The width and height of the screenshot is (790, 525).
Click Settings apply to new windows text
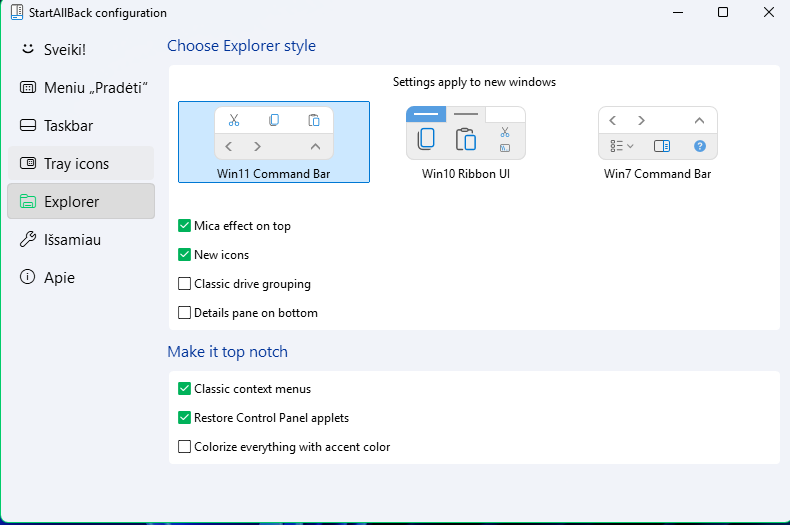[x=474, y=82]
